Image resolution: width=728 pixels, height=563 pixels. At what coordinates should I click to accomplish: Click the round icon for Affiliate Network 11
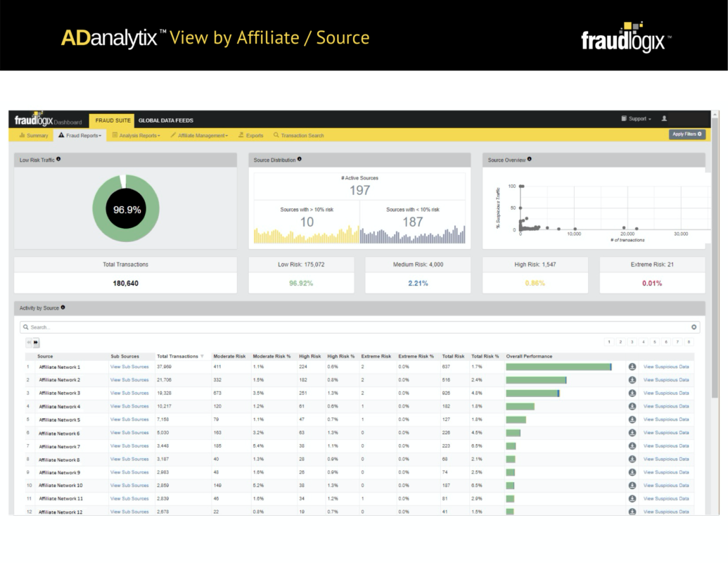[x=632, y=498]
